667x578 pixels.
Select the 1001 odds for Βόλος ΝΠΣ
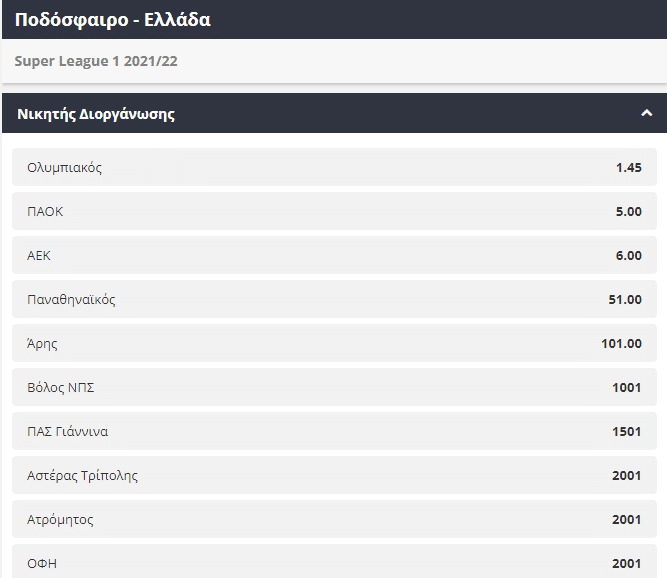[x=626, y=387]
